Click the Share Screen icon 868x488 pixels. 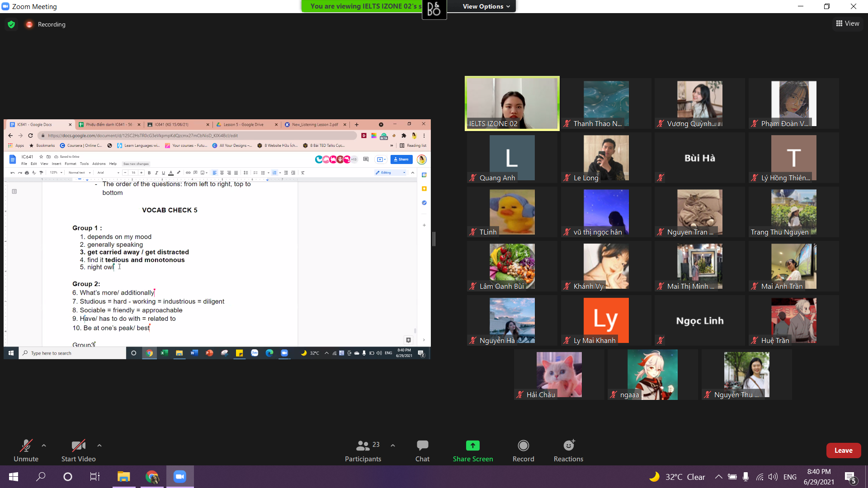[472, 446]
